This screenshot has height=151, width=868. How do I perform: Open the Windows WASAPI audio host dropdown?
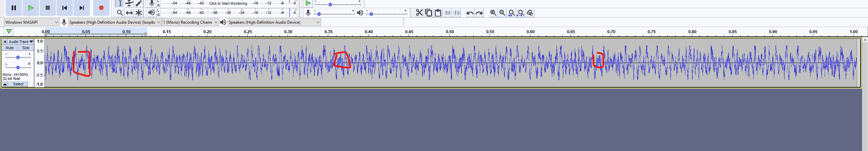point(32,22)
